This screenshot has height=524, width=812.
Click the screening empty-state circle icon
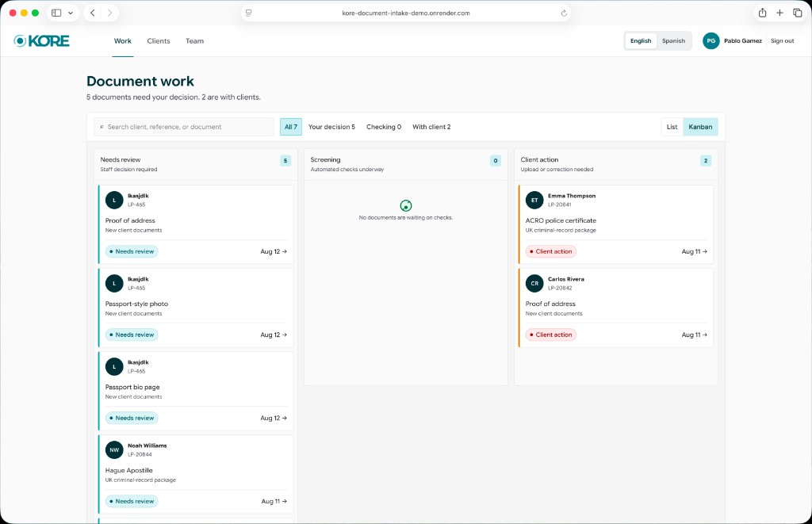point(406,205)
